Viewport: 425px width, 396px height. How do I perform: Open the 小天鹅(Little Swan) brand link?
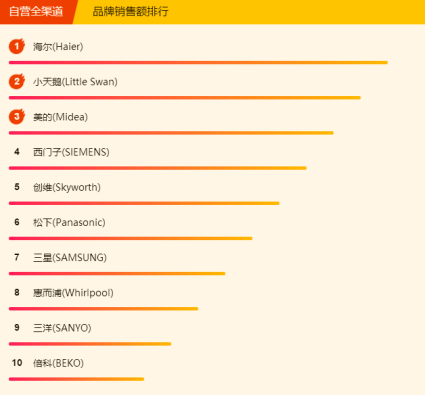click(x=75, y=82)
